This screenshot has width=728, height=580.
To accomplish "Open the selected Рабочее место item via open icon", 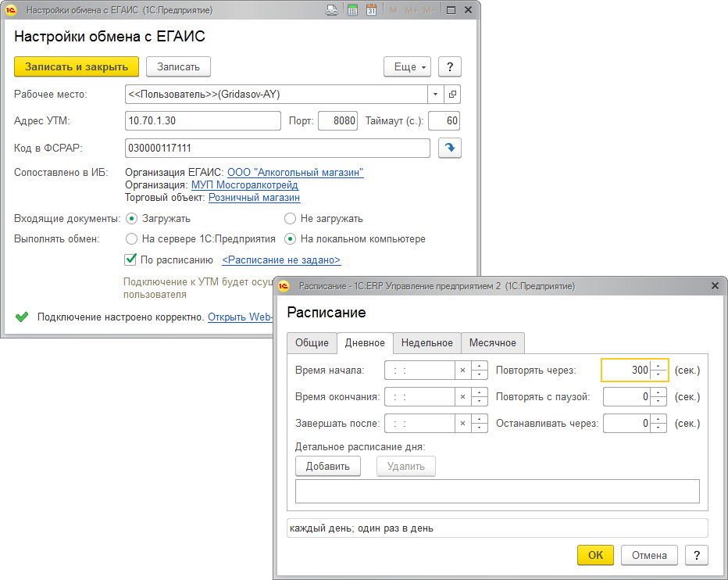I will point(452,95).
